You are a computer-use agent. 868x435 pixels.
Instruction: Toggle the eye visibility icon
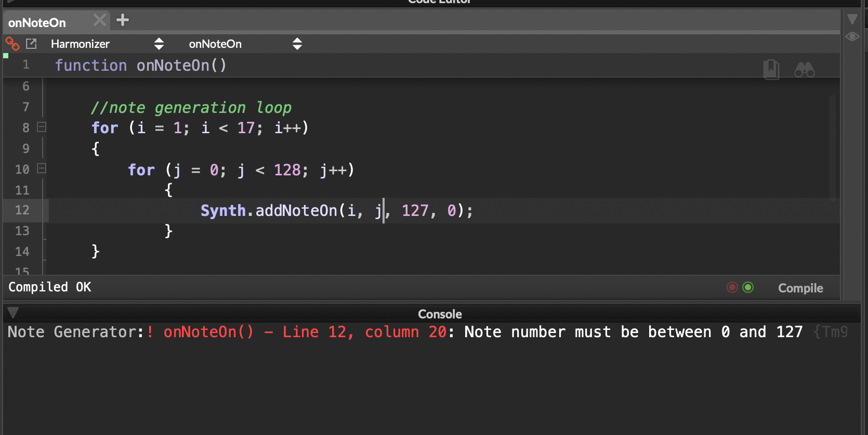[x=852, y=36]
